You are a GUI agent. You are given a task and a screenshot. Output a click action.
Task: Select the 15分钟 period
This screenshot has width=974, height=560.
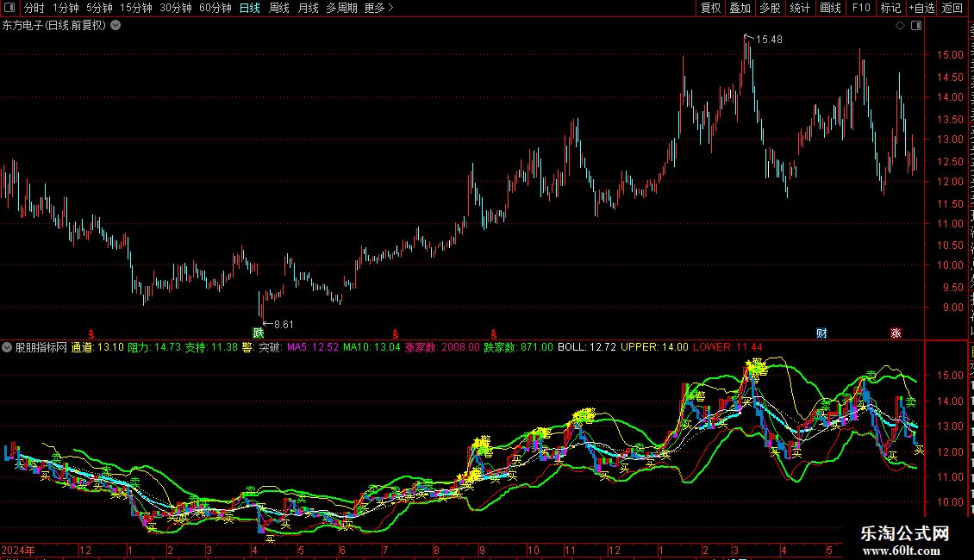point(136,8)
